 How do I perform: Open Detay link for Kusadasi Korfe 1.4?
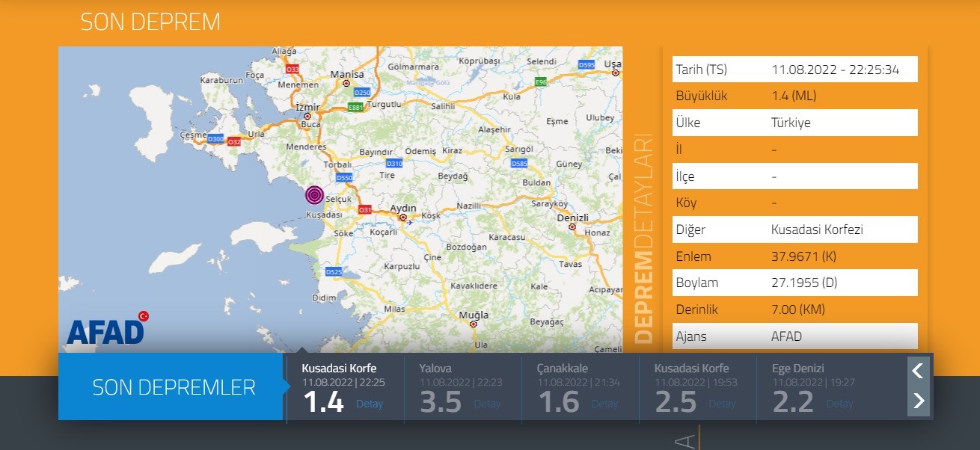(369, 404)
